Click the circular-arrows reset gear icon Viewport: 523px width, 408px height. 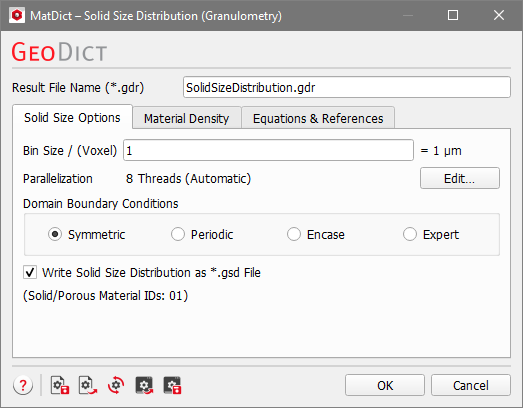[116, 385]
